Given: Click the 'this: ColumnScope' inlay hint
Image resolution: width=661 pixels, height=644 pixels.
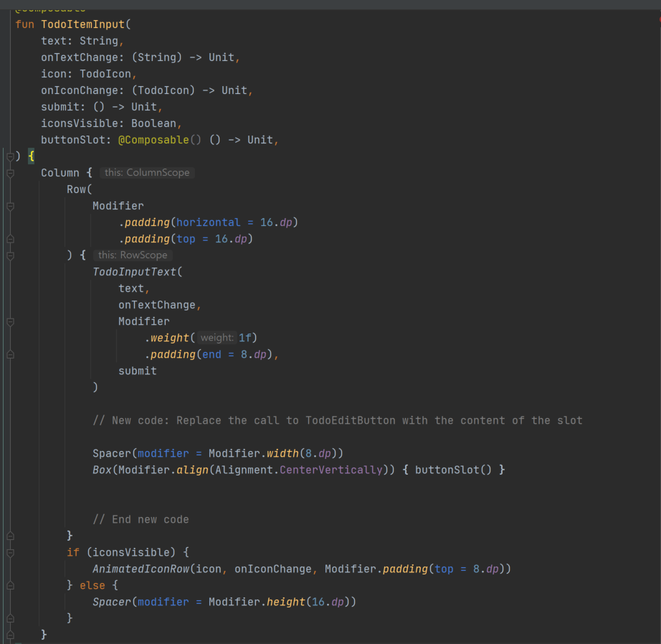Looking at the screenshot, I should [147, 173].
